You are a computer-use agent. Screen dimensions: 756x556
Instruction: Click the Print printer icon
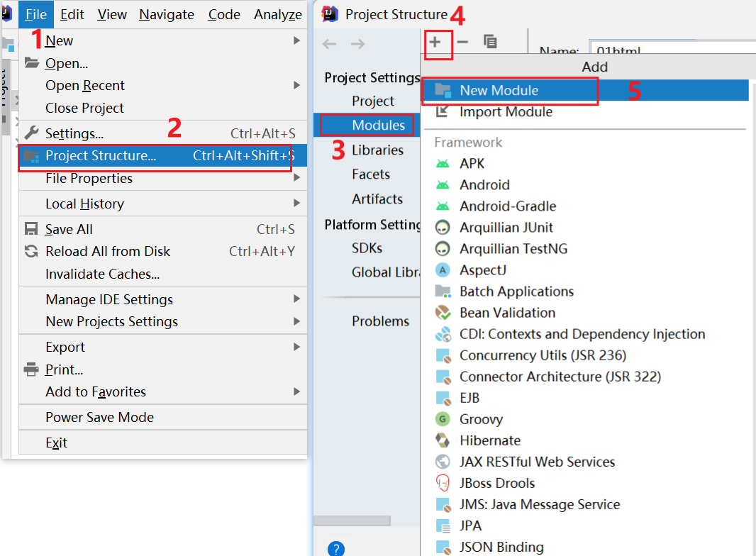31,369
